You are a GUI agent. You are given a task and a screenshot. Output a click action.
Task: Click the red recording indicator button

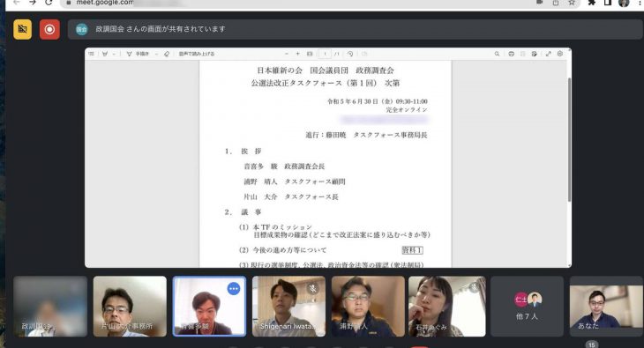click(x=49, y=30)
